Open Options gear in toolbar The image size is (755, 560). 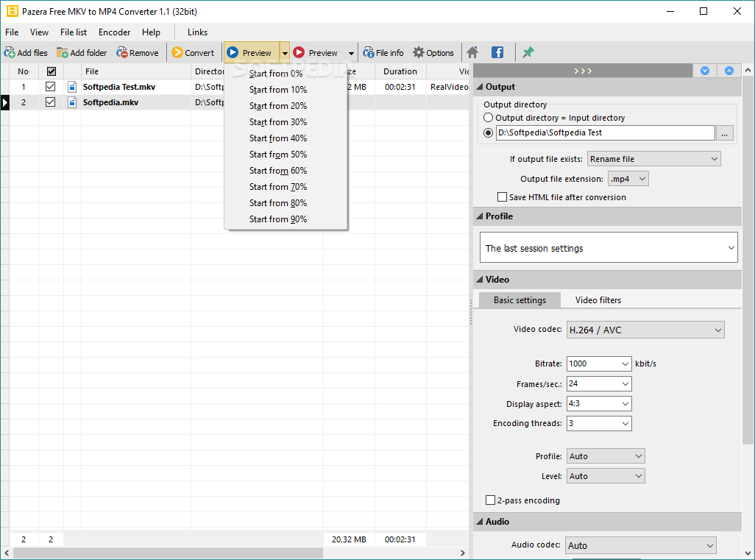point(433,52)
